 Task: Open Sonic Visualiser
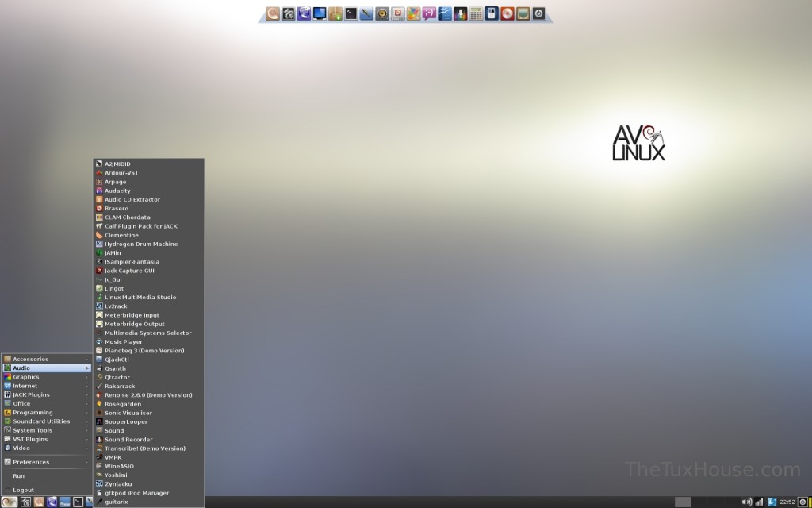(148, 413)
